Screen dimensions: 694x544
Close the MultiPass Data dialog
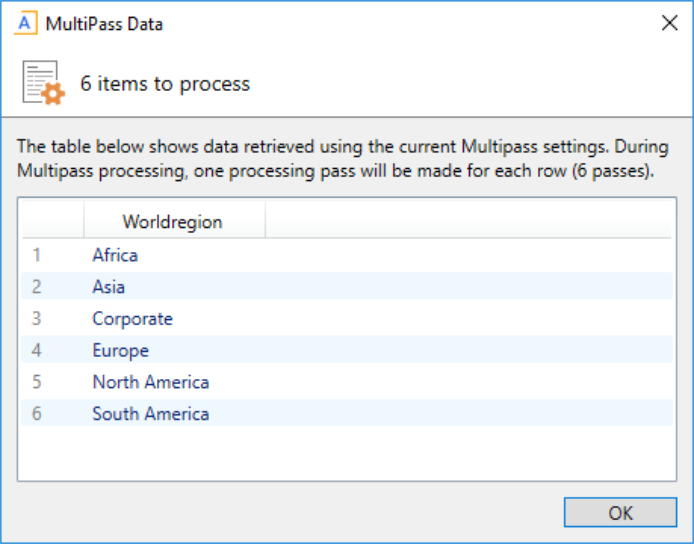[669, 23]
